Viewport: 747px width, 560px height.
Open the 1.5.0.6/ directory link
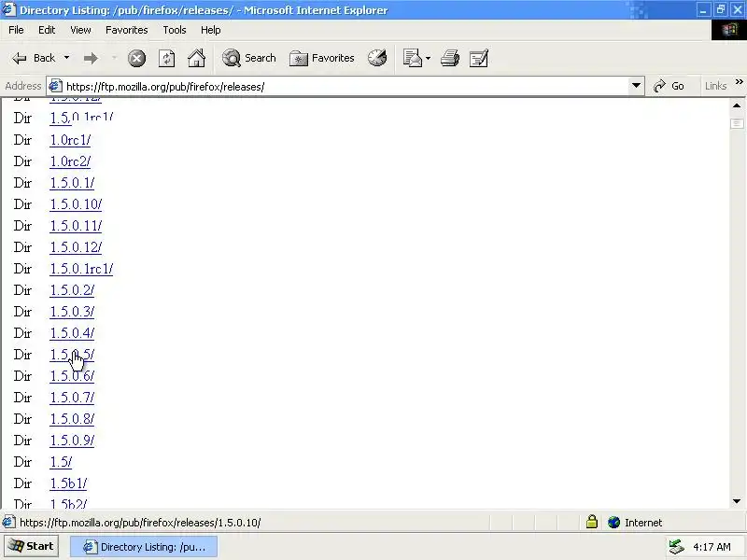click(72, 376)
